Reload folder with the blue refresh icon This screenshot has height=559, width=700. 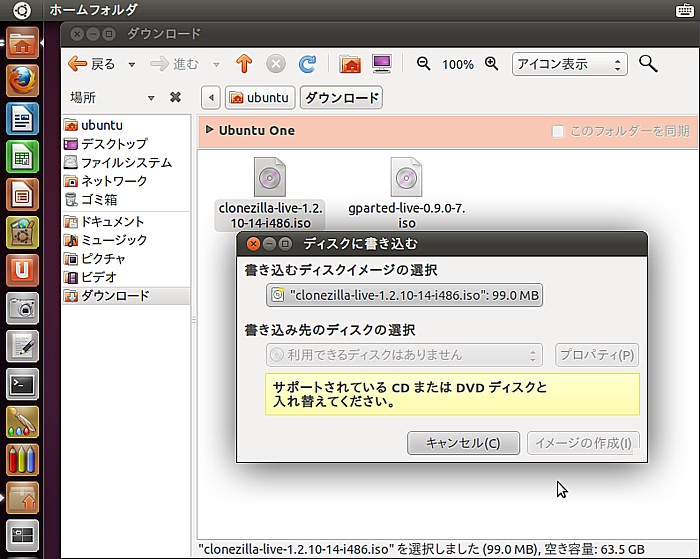[307, 64]
